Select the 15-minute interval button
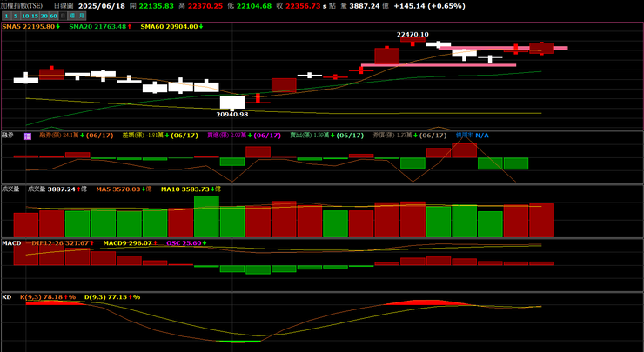Viewport: 644px width, 352px height. click(x=34, y=16)
